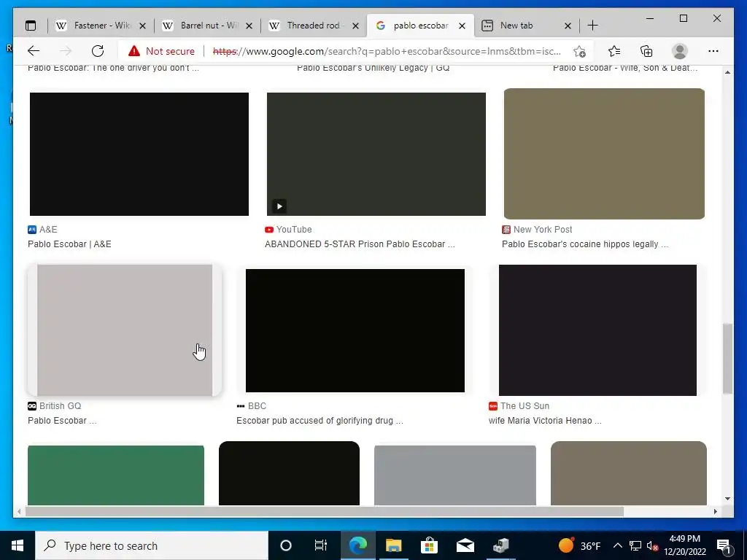Screen dimensions: 747x560
Task: Open the Collections panel
Action: (x=646, y=51)
